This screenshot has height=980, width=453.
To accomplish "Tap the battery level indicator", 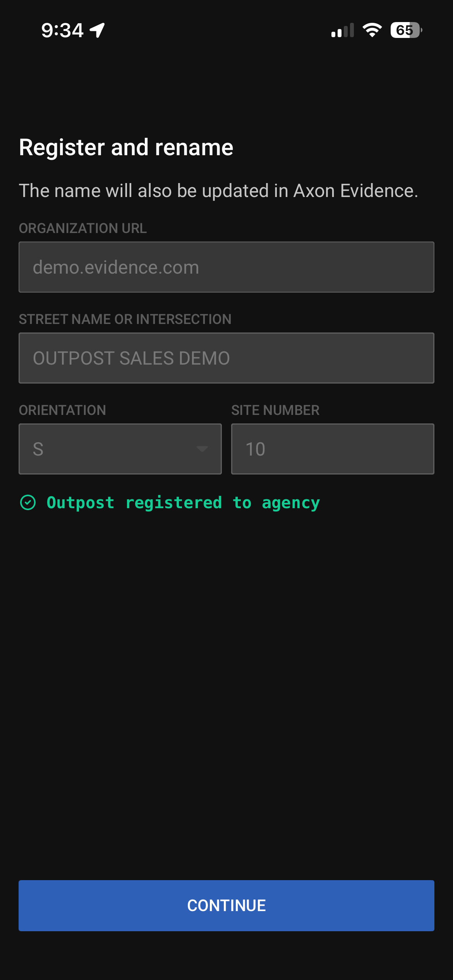I will tap(406, 30).
